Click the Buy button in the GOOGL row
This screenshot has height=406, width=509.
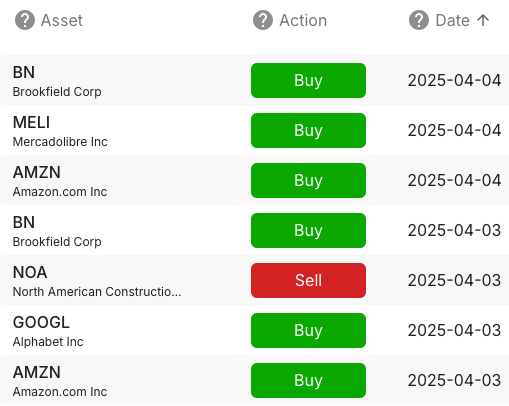pyautogui.click(x=308, y=330)
